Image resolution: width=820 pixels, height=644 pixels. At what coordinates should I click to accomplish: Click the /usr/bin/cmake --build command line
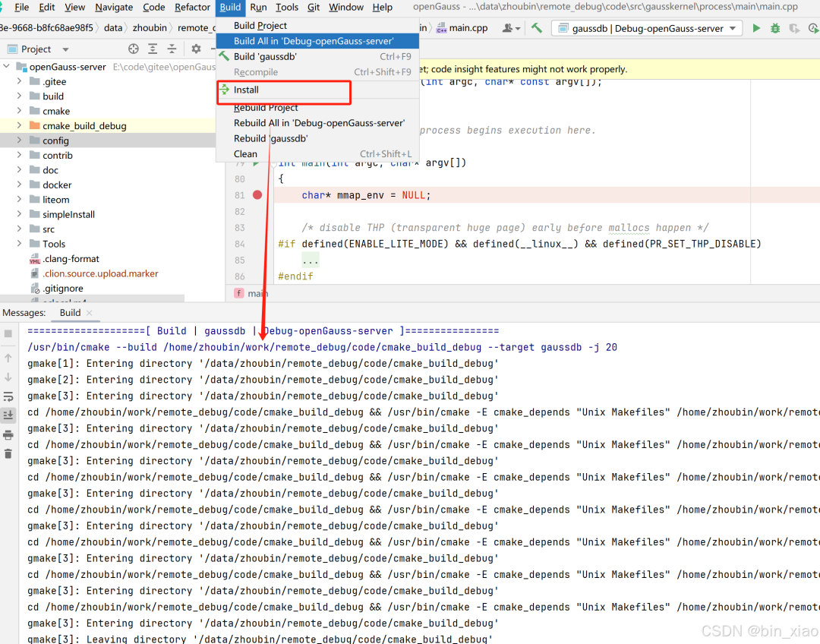[322, 347]
